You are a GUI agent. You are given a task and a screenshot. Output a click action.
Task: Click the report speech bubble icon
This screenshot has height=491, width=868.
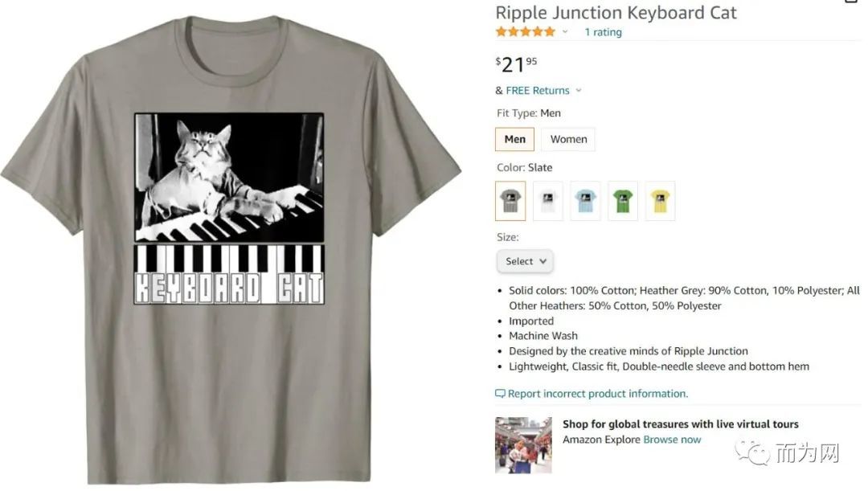pyautogui.click(x=500, y=394)
